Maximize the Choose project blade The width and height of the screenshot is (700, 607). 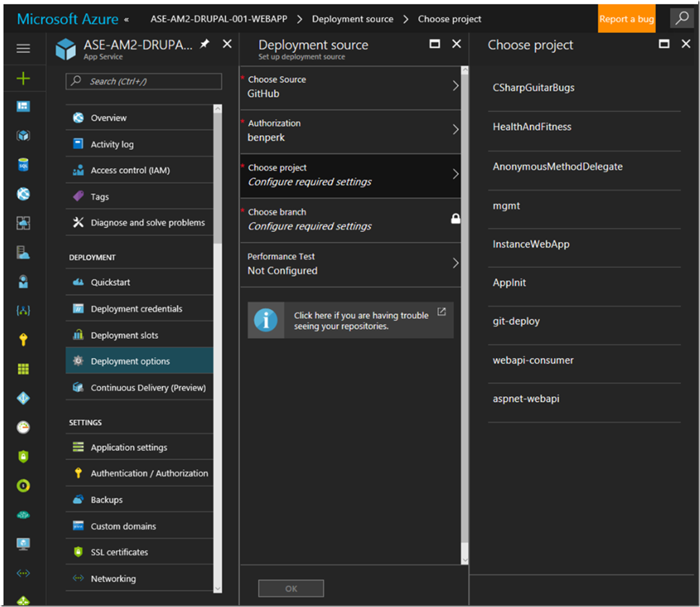(664, 44)
